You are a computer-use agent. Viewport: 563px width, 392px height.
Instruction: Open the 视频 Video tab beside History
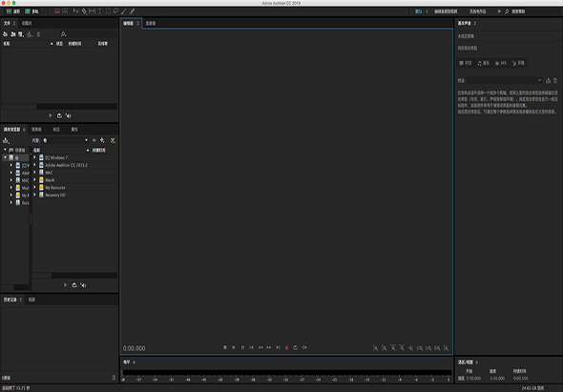coord(31,299)
